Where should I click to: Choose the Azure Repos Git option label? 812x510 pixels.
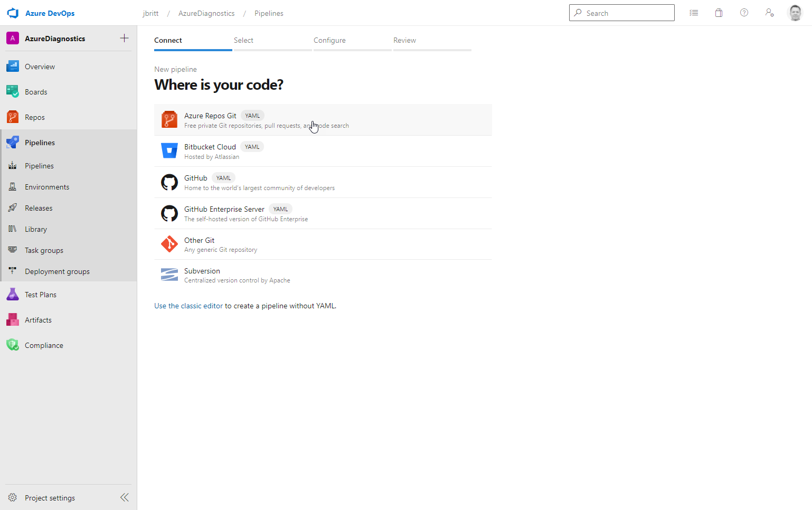(x=210, y=116)
